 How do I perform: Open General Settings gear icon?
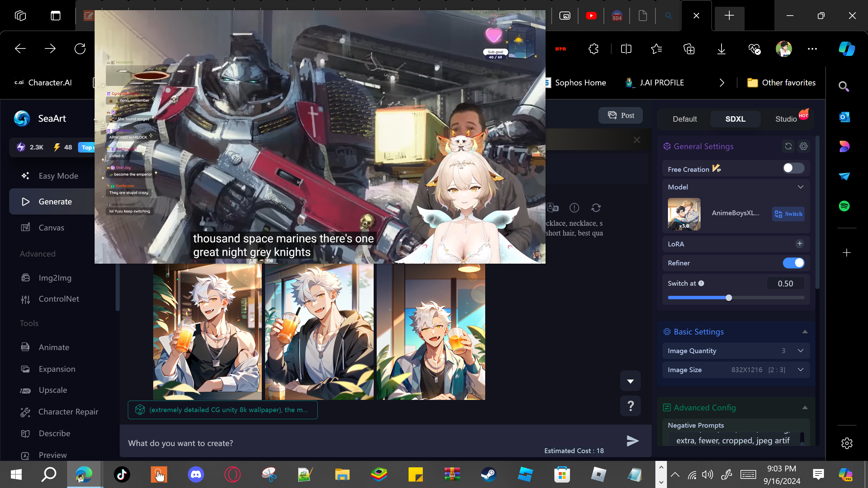(x=804, y=146)
